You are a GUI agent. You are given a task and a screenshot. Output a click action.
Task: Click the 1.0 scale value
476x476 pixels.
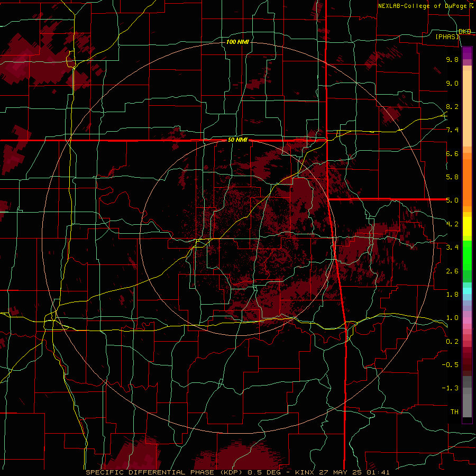[x=452, y=318]
